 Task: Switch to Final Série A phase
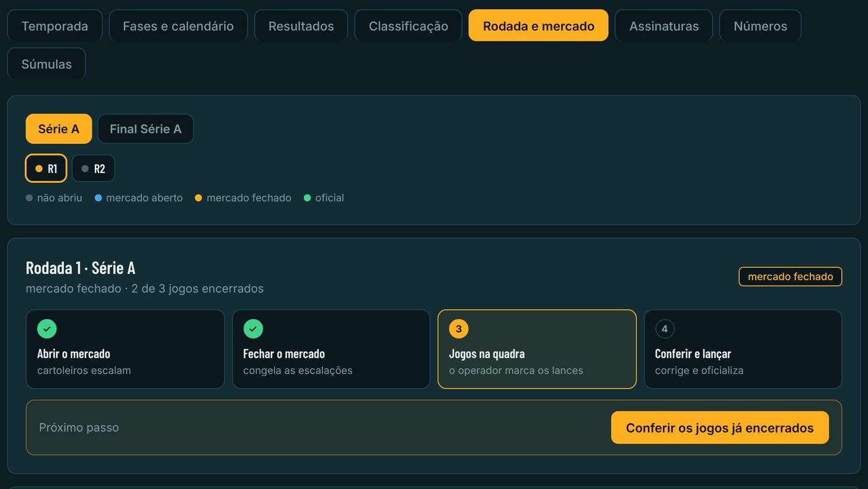click(x=146, y=129)
